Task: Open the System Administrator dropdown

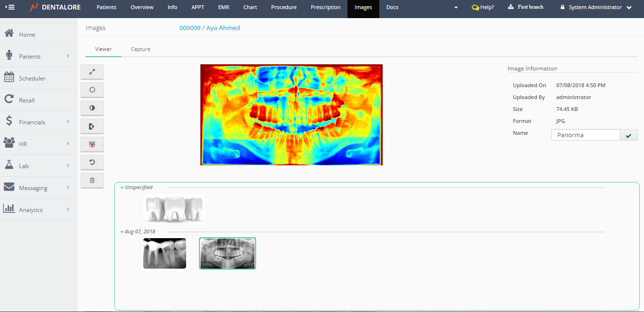Action: point(600,8)
